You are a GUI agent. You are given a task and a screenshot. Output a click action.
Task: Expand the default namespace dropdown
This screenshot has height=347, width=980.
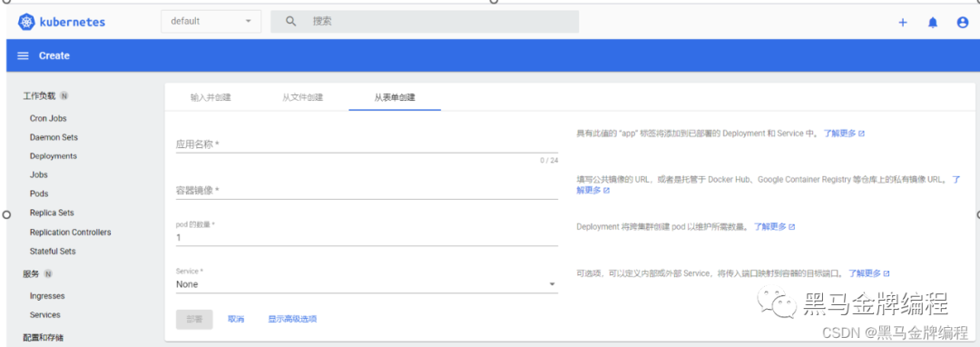click(x=211, y=21)
